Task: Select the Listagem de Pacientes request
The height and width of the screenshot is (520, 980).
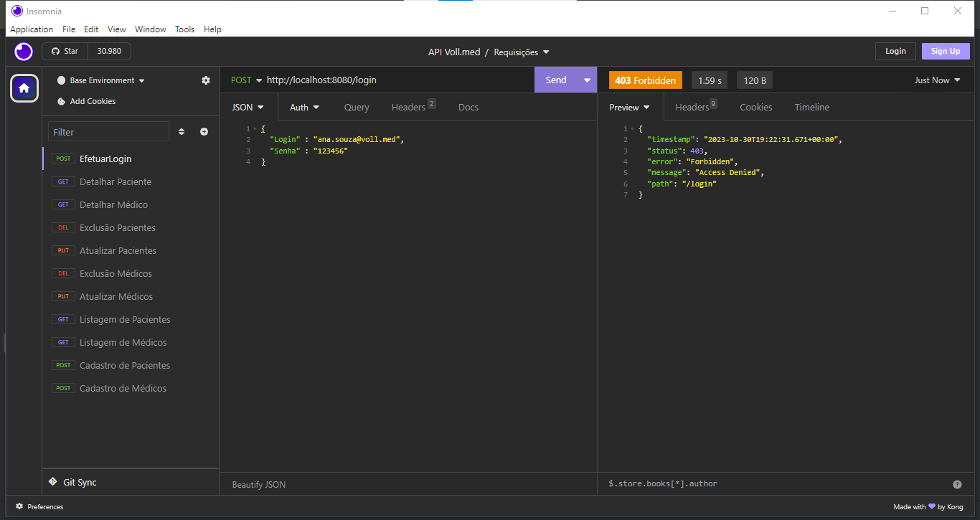Action: point(131,319)
